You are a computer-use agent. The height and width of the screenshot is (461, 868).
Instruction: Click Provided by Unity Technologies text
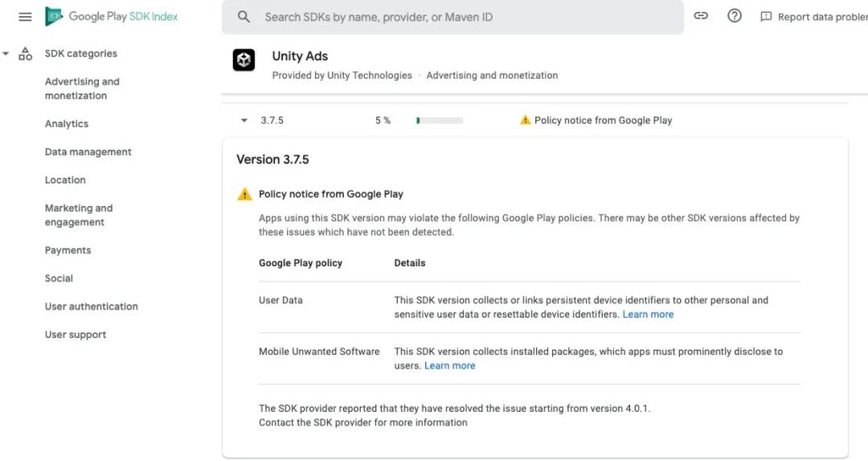point(342,76)
